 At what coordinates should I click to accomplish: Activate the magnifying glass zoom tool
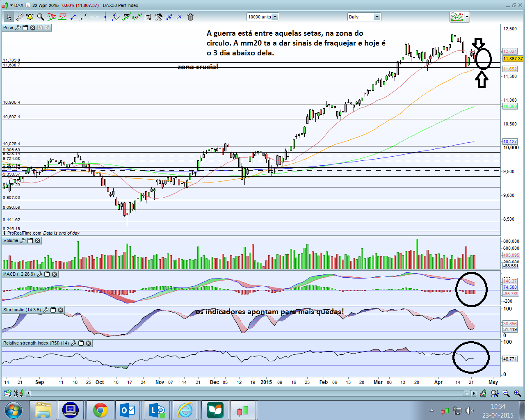[x=41, y=17]
